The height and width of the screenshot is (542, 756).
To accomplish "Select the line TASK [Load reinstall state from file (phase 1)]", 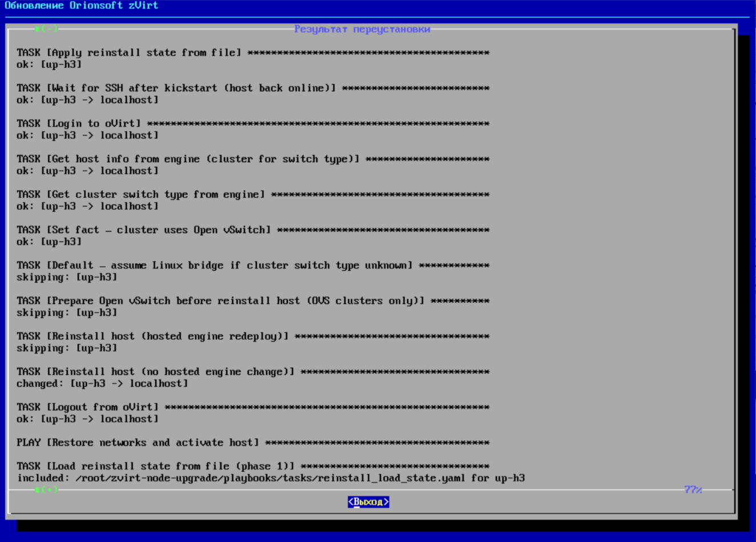I will 253,466.
